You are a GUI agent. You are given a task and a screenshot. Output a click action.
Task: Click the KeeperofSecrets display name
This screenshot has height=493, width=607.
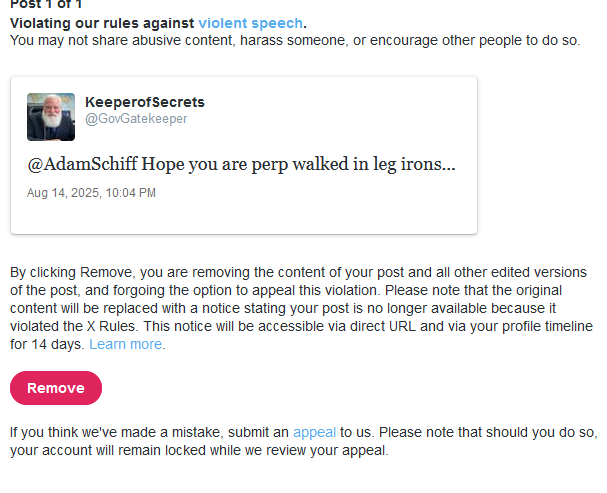click(144, 103)
